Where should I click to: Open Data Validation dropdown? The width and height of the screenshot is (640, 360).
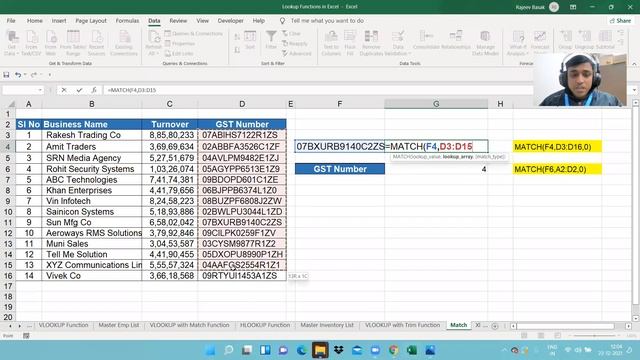point(398,43)
